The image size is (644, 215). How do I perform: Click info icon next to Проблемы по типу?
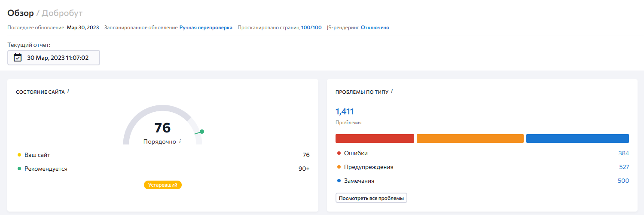point(392,92)
